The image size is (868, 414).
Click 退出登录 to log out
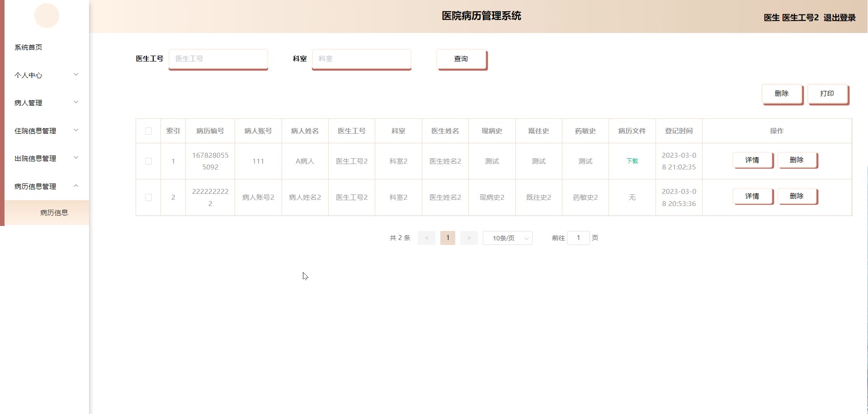coord(839,18)
